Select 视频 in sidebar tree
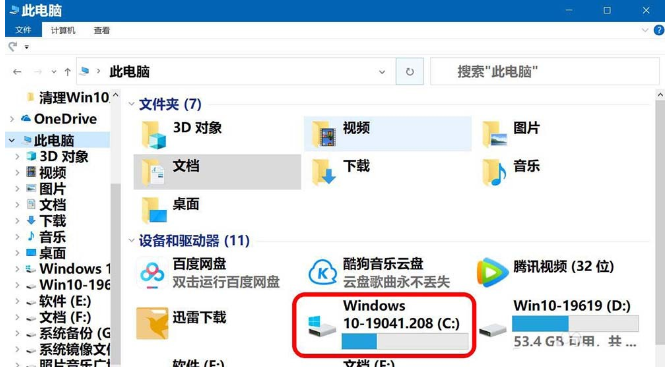The image size is (671, 367). pos(53,173)
